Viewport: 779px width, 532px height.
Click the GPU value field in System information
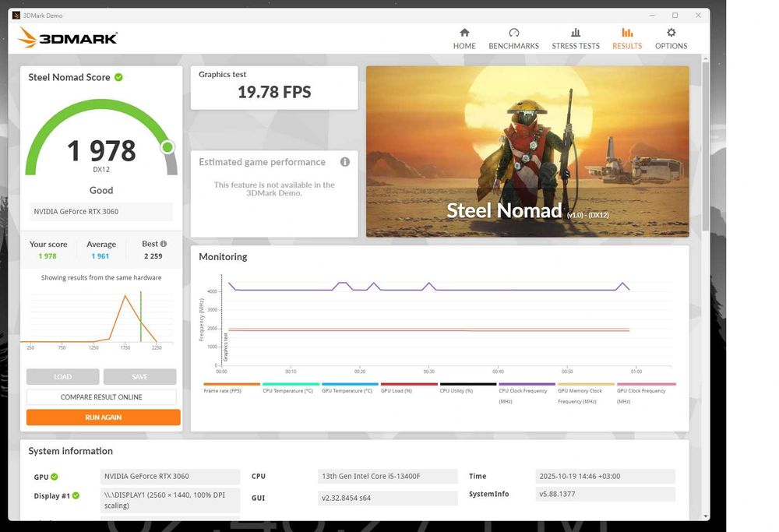pos(170,476)
